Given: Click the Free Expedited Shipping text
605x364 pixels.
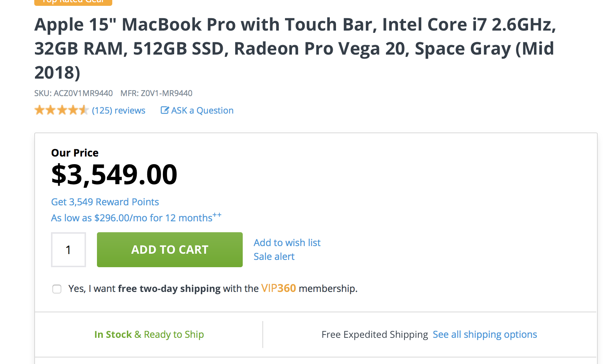Looking at the screenshot, I should [x=375, y=335].
